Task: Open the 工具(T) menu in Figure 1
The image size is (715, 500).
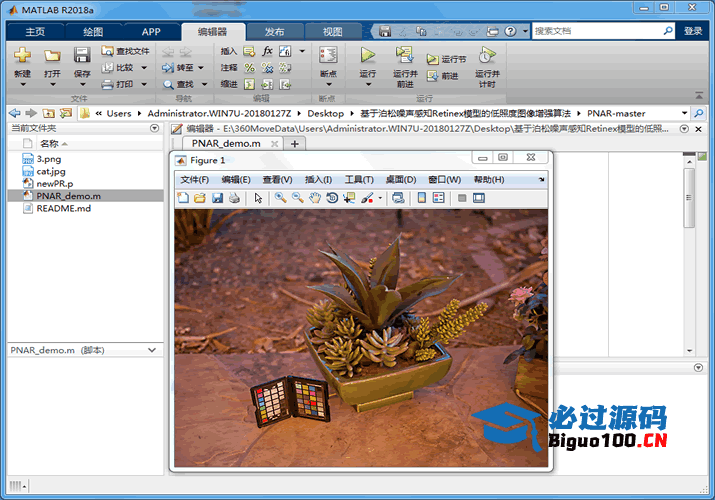Action: click(359, 179)
